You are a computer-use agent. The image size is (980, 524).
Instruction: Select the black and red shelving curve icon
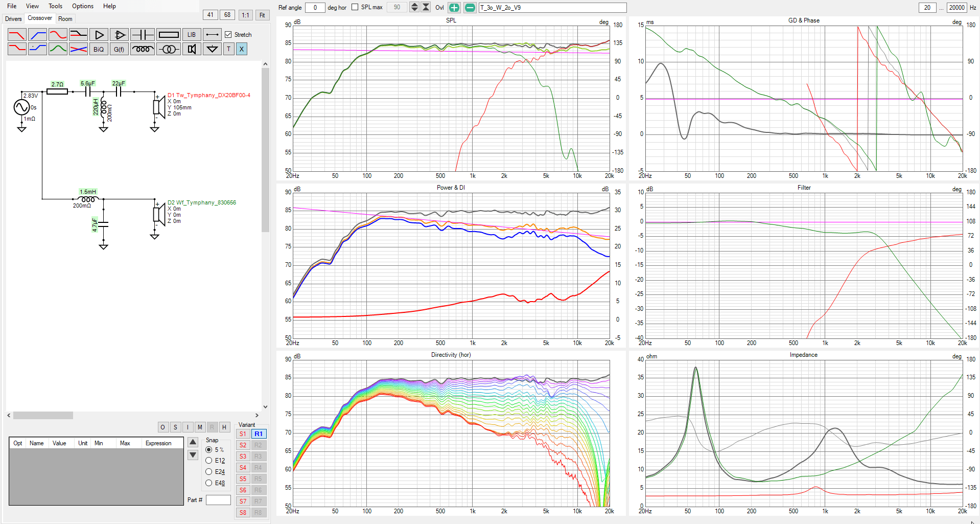coord(78,35)
